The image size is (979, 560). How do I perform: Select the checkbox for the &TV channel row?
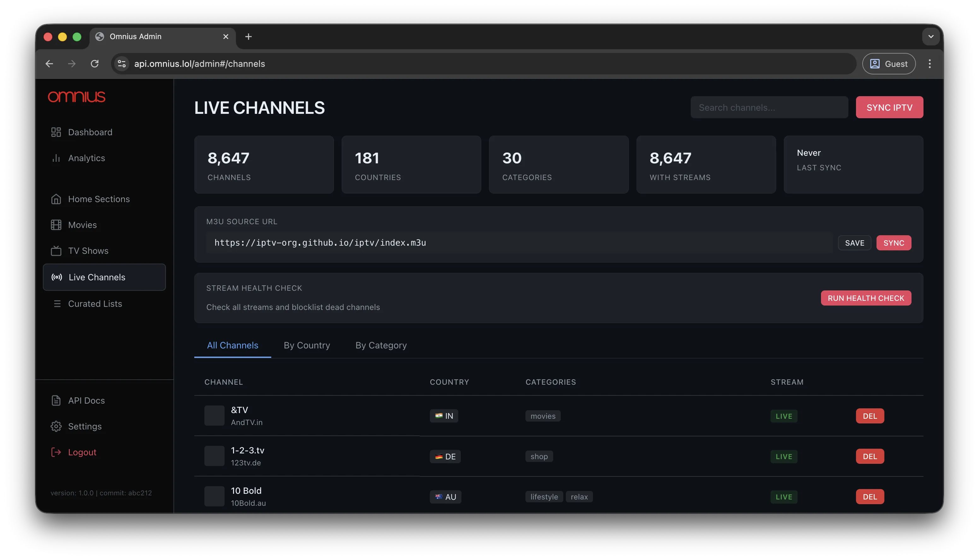(x=214, y=415)
